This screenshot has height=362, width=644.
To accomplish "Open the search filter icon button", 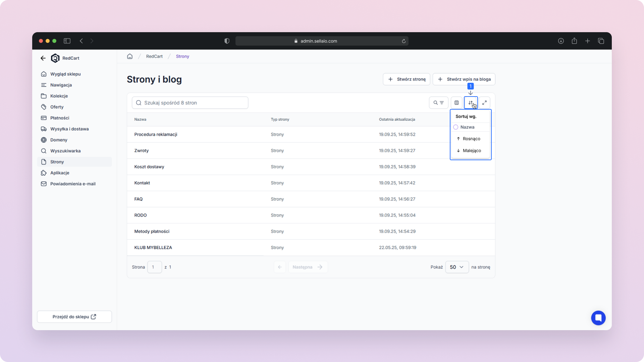I will (438, 103).
